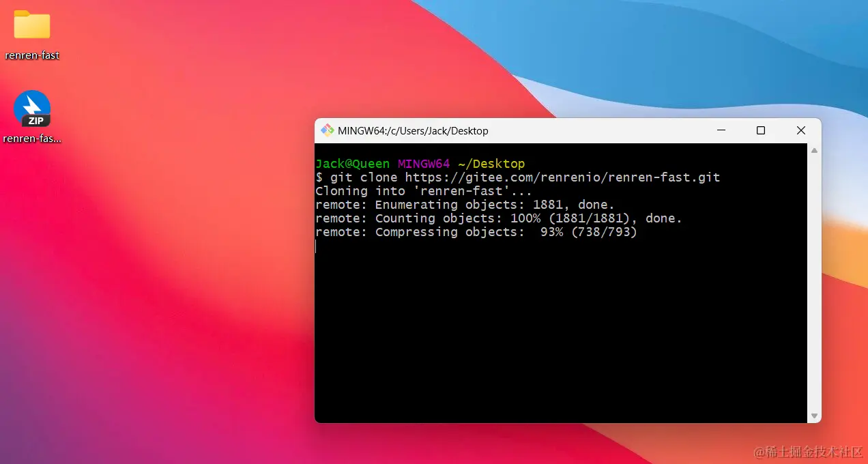Select the renren-fast ZIP archive icon

(32, 108)
